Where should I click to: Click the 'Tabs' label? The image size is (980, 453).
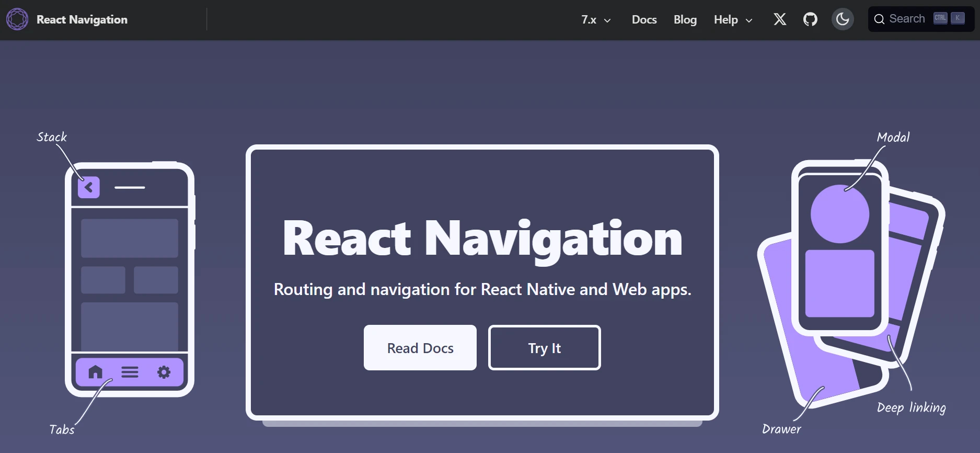coord(62,429)
